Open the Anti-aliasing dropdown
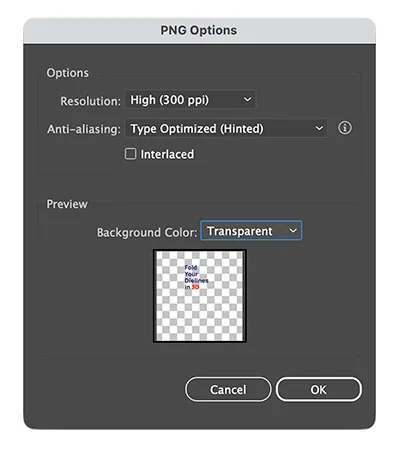The height and width of the screenshot is (473, 400). [226, 128]
